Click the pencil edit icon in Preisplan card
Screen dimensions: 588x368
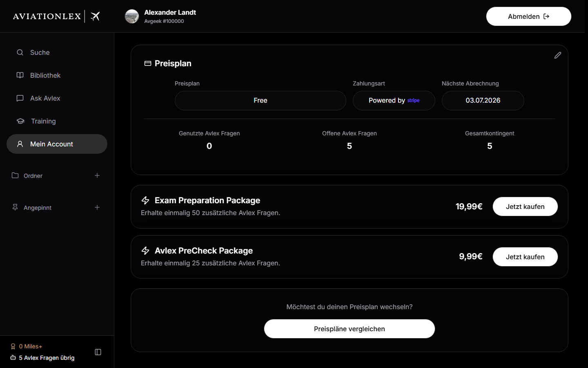tap(557, 55)
